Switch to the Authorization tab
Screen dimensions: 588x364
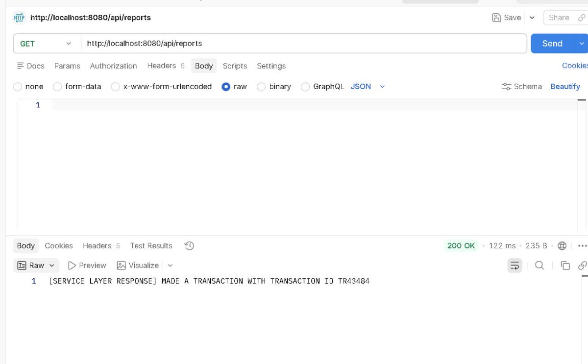pos(113,66)
